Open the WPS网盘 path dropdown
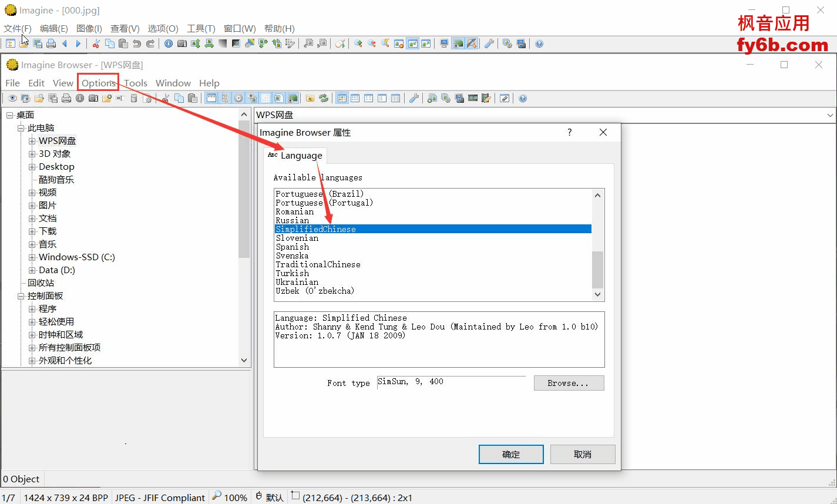The height and width of the screenshot is (504, 837). [830, 115]
